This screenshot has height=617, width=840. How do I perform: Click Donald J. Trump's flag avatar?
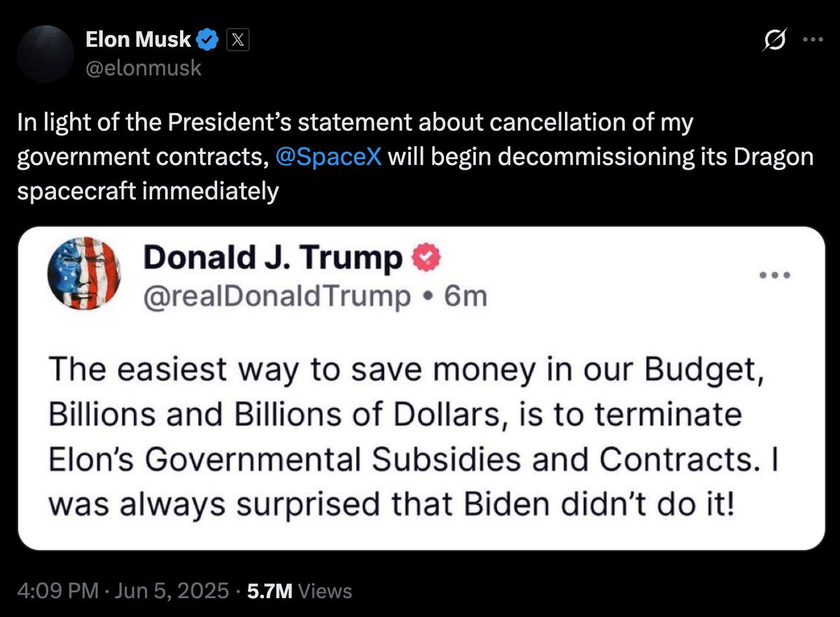point(80,272)
